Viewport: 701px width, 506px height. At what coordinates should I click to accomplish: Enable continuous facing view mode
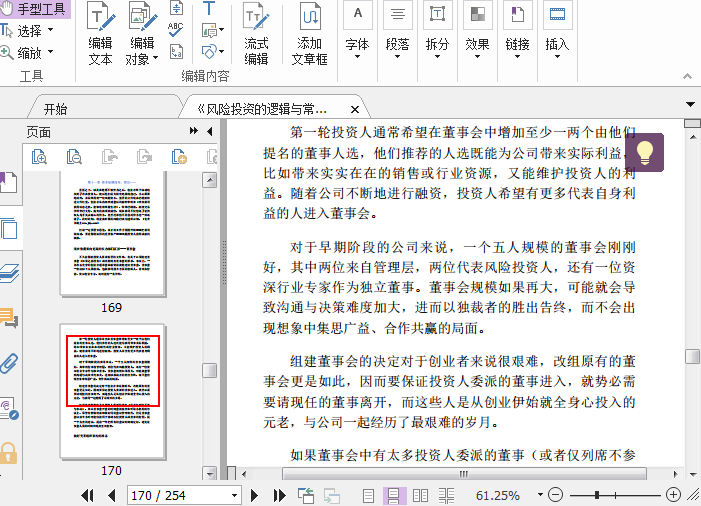[x=446, y=496]
